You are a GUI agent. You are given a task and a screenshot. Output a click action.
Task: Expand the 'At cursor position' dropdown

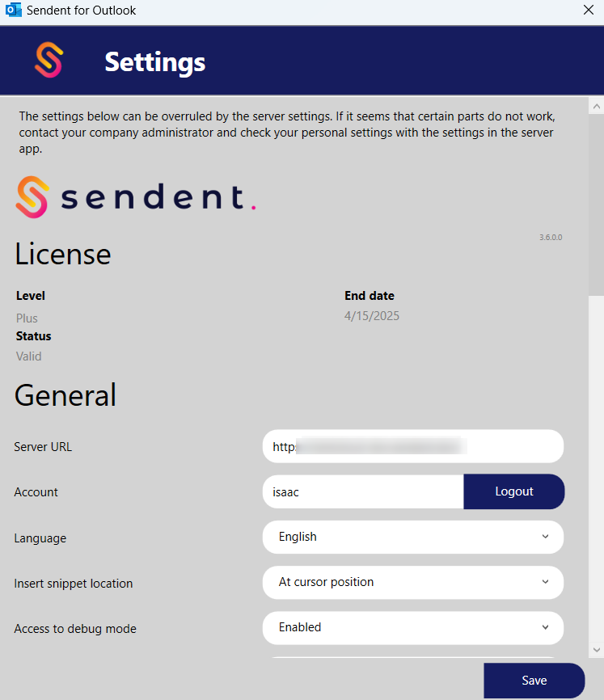412,582
